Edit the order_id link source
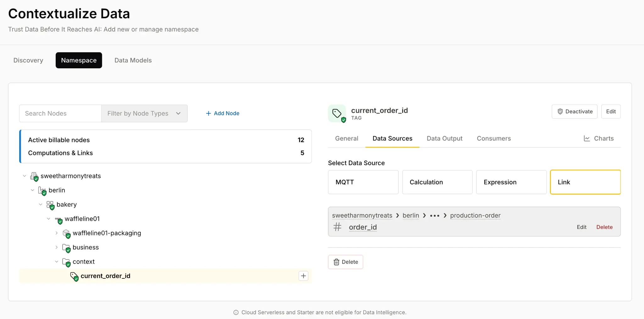This screenshot has width=644, height=319. (581, 227)
